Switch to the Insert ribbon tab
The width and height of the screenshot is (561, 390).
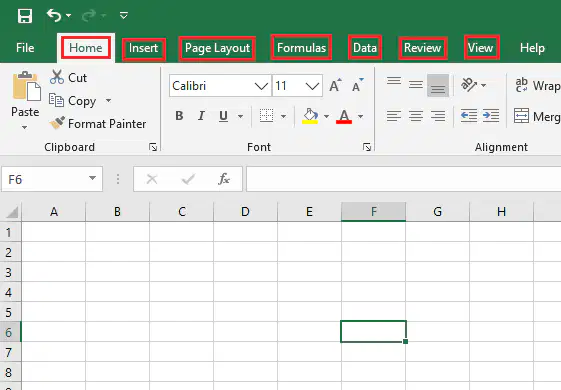tap(143, 49)
